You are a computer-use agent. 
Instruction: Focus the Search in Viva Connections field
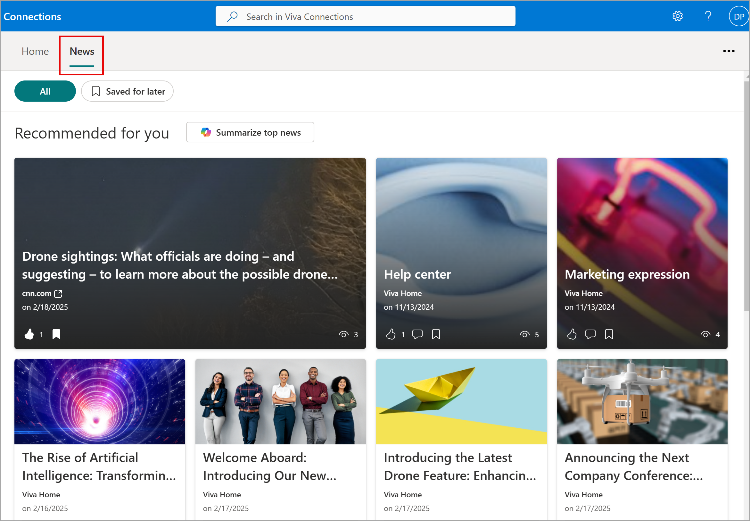(x=365, y=16)
